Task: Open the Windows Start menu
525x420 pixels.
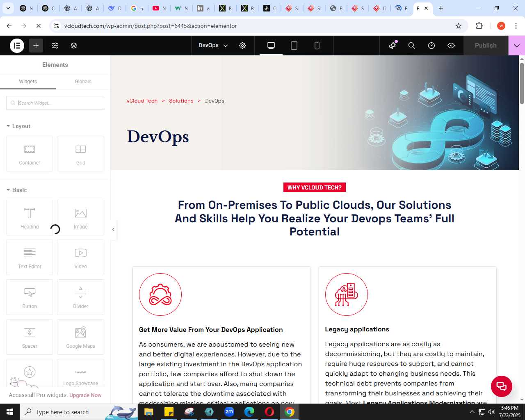Action: coord(10,412)
